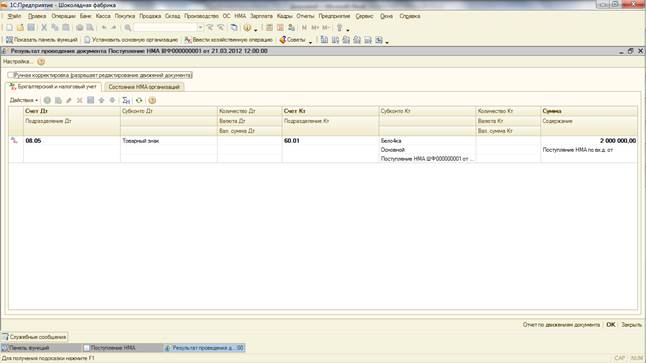Click the Настройка... link

[x=18, y=62]
